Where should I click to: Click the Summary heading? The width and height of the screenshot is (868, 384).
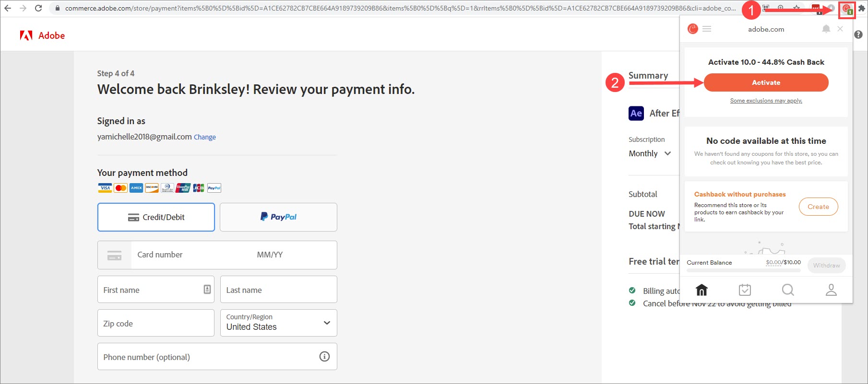click(x=648, y=75)
